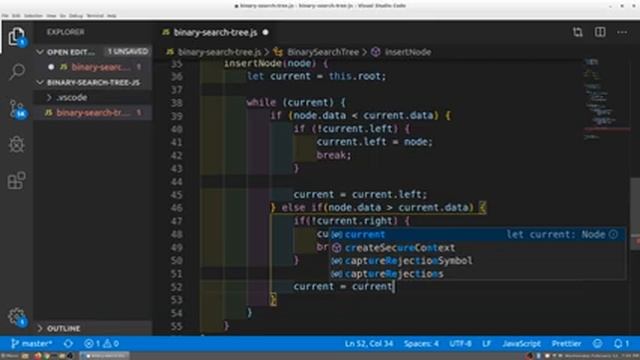Click line number 44 in the gutter
This screenshot has height=360, width=640.
(176, 182)
